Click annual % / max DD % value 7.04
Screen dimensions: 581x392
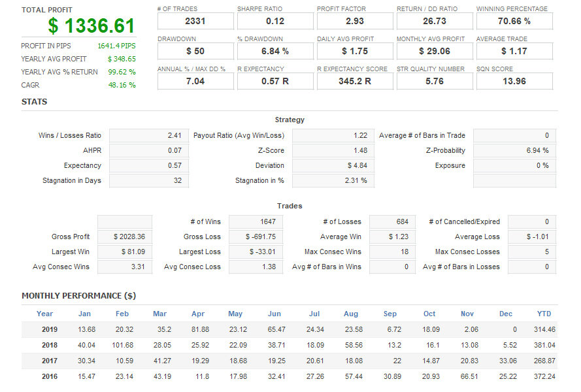(195, 81)
